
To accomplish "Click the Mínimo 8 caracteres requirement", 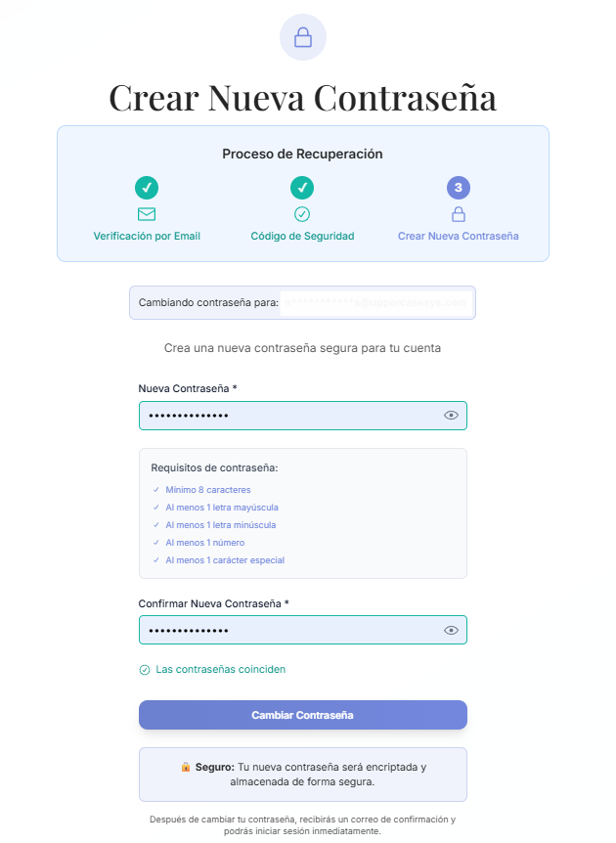I will tap(207, 490).
